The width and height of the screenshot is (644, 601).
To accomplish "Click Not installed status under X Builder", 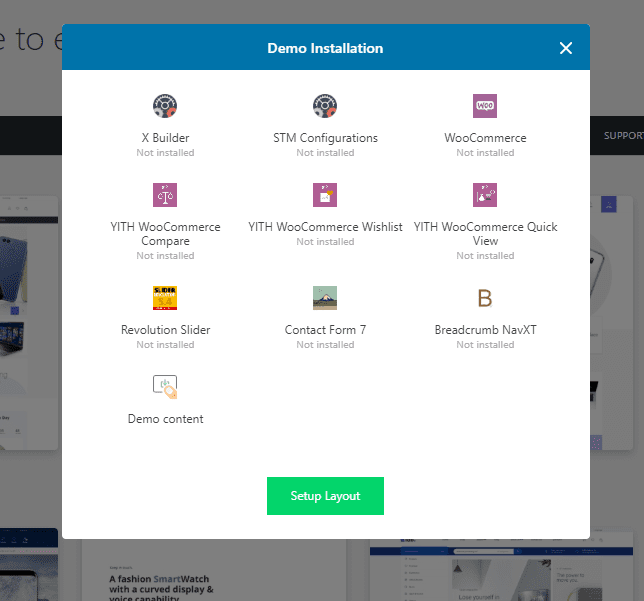I will [x=165, y=153].
